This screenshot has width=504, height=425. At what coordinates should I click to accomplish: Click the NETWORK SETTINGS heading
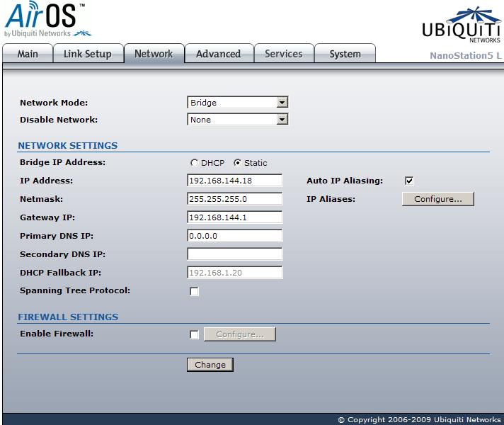coord(68,146)
